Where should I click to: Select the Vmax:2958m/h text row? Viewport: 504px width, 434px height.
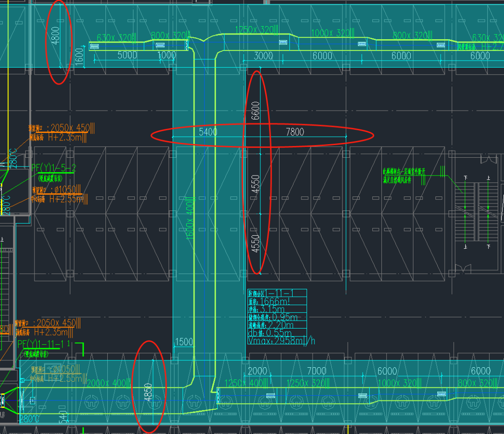coord(281,341)
